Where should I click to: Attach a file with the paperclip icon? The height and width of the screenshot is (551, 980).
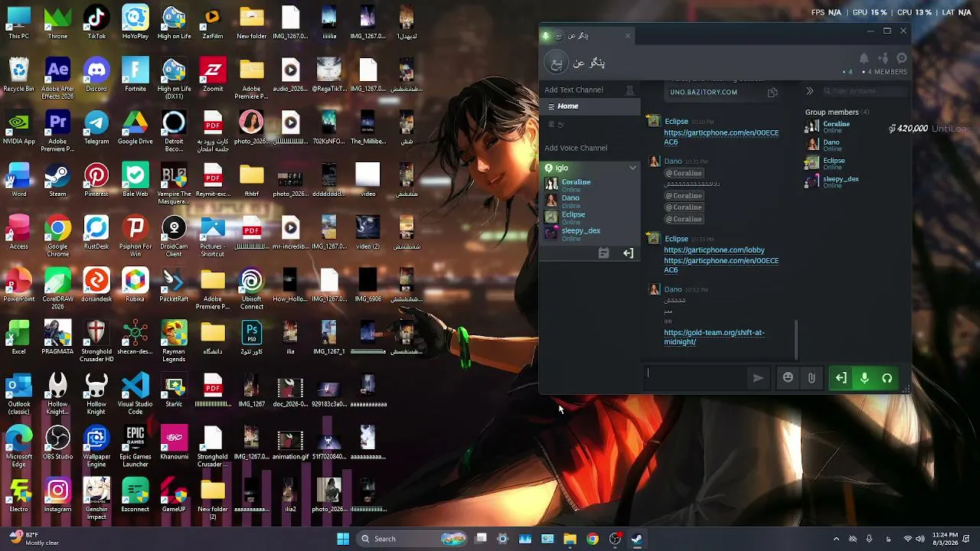(812, 377)
